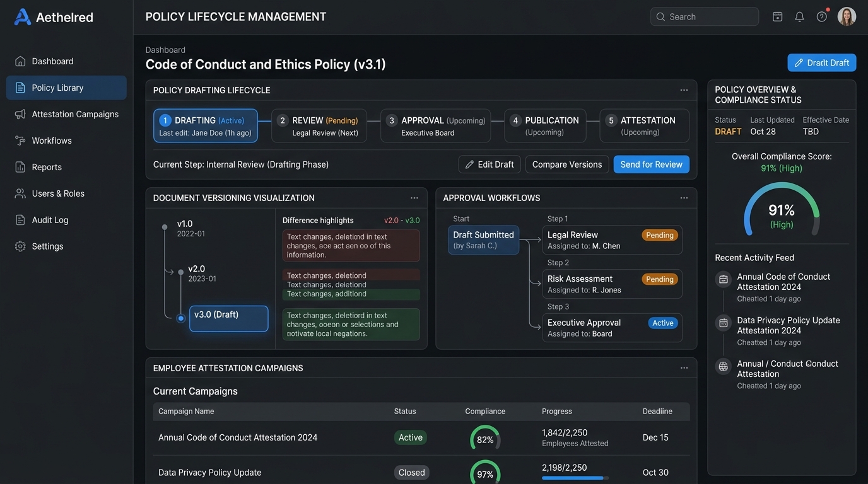868x484 pixels.
Task: Click Active status badge of Annual Code campaign
Action: tap(411, 437)
